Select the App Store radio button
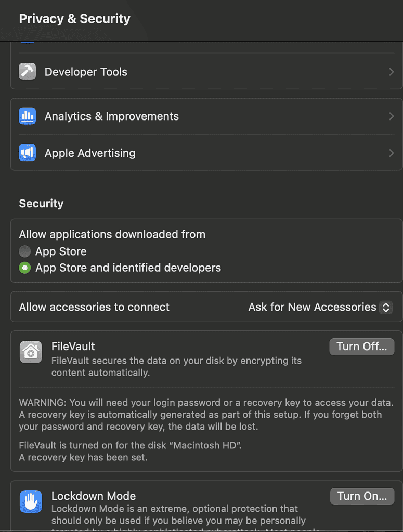The height and width of the screenshot is (532, 403). [25, 251]
